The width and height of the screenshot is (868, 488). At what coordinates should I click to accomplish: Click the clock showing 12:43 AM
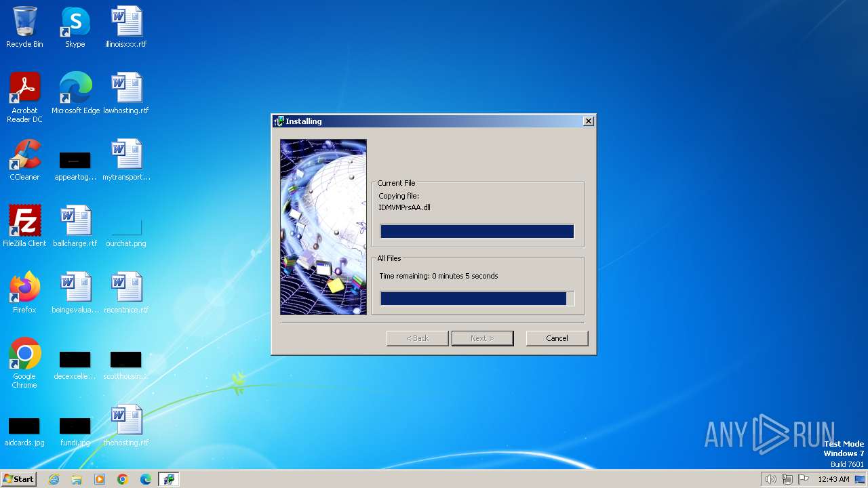tap(833, 479)
